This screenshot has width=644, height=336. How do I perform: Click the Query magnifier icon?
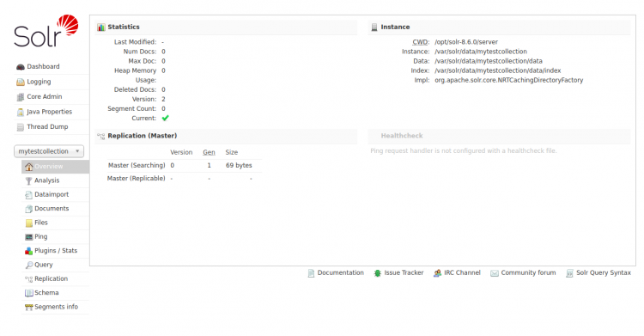point(28,265)
